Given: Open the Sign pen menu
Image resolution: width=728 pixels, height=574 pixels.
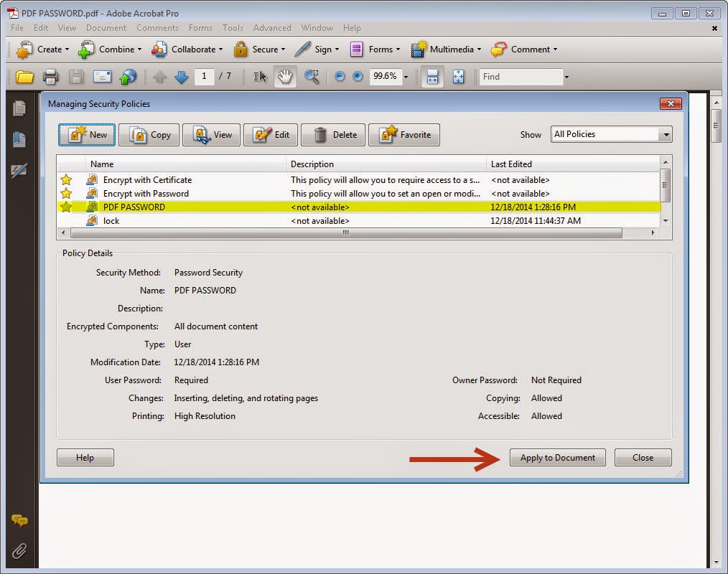Looking at the screenshot, I should [x=317, y=50].
